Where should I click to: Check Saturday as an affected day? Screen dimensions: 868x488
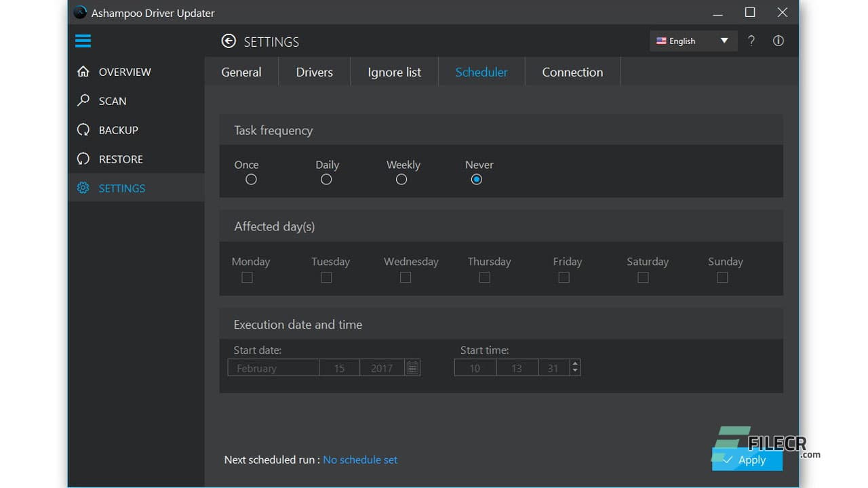(642, 277)
